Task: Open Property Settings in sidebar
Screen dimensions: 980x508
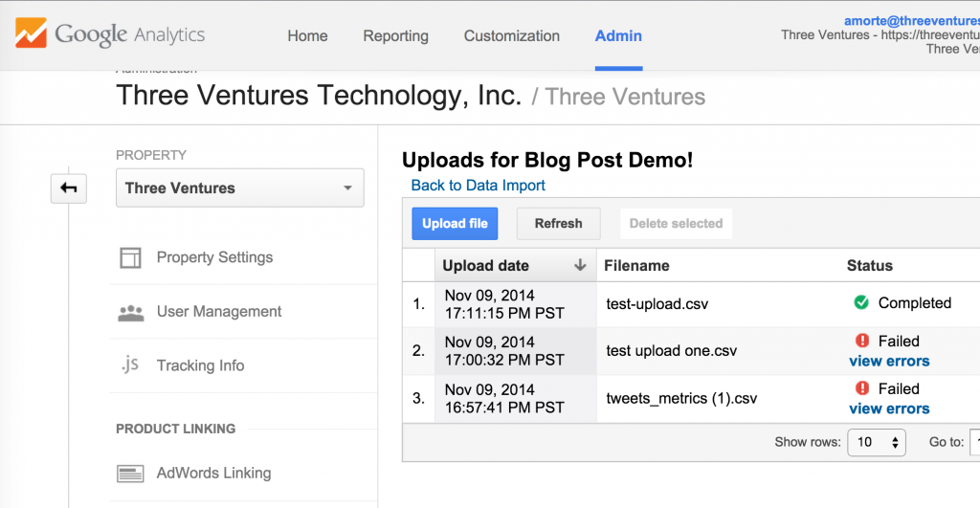Action: point(215,257)
